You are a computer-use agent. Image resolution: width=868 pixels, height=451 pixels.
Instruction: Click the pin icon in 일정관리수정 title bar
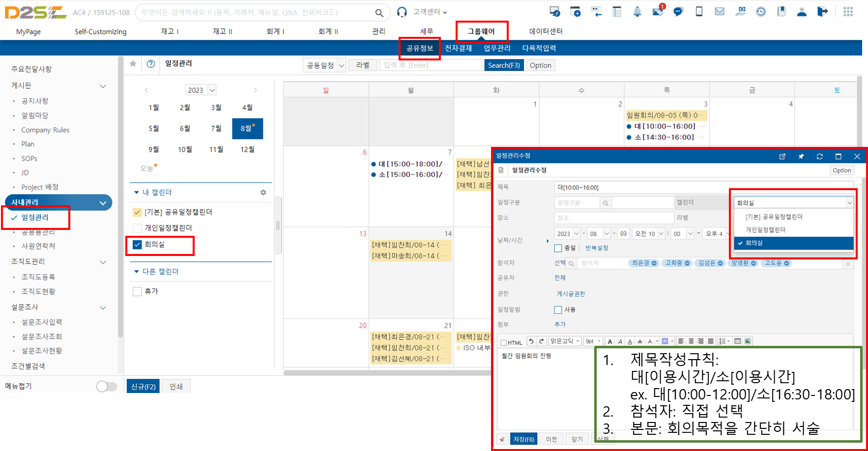[801, 156]
